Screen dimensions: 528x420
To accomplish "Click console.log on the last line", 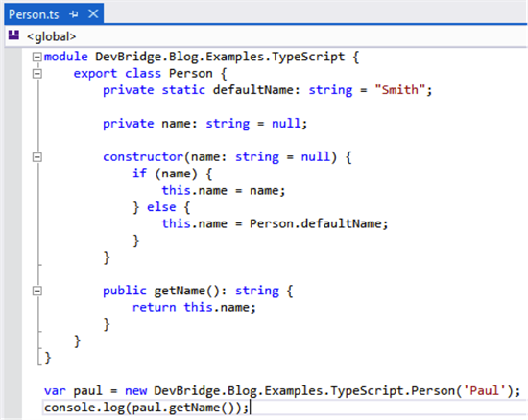I will coord(84,408).
